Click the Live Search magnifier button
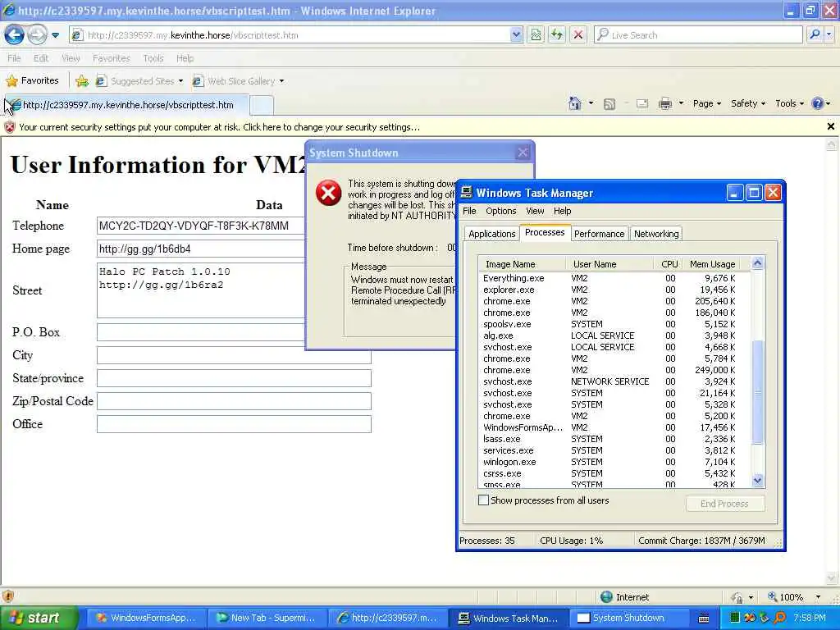The image size is (840, 630). click(x=815, y=34)
